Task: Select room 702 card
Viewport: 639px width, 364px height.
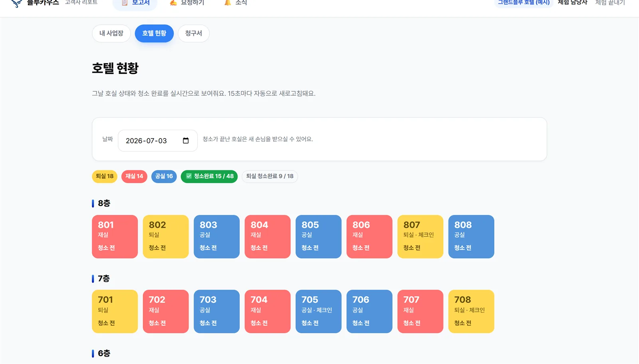Action: tap(166, 311)
